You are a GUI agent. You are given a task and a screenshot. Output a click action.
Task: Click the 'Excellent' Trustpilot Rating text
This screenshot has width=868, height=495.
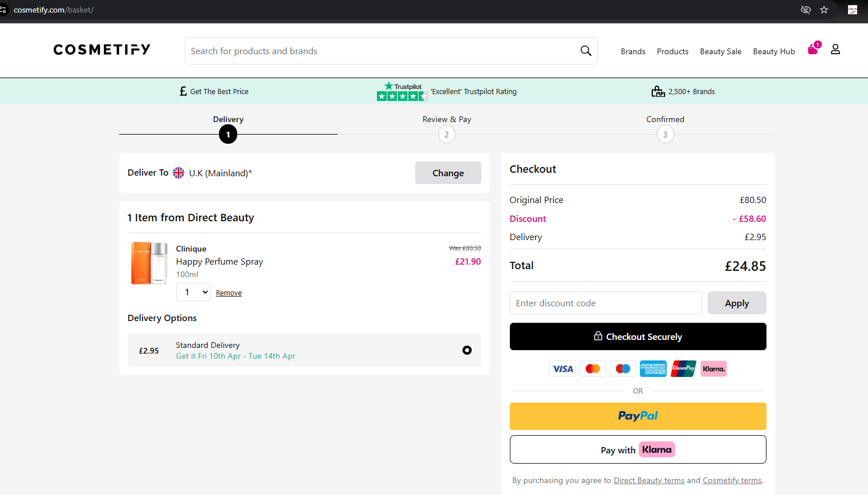point(474,91)
